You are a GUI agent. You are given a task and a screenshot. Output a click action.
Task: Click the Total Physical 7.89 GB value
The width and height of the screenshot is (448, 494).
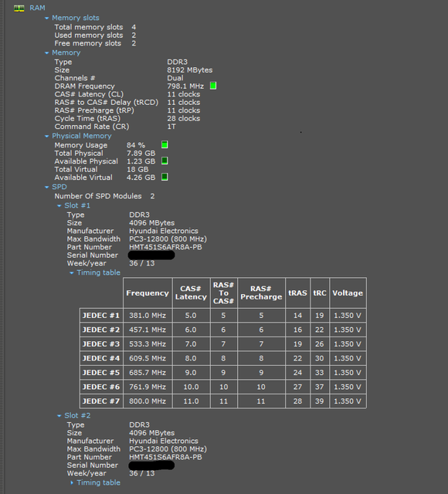pos(141,153)
